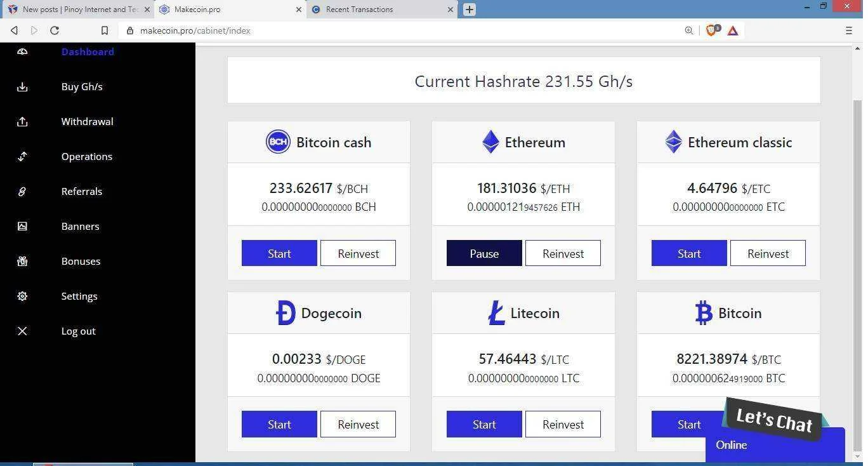Image resolution: width=868 pixels, height=466 pixels.
Task: Reinvest Litecoin earnings
Action: point(563,424)
